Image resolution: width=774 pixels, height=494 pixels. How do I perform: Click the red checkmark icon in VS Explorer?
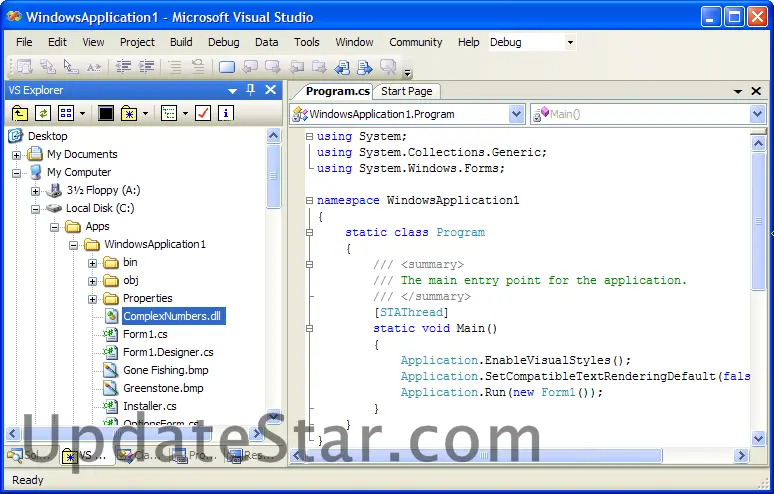pyautogui.click(x=203, y=114)
